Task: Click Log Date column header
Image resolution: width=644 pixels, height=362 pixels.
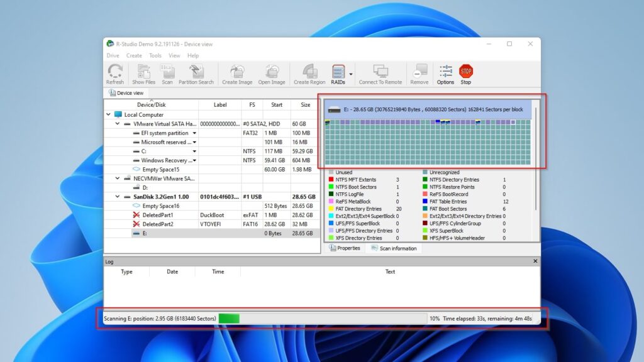Action: coord(172,271)
